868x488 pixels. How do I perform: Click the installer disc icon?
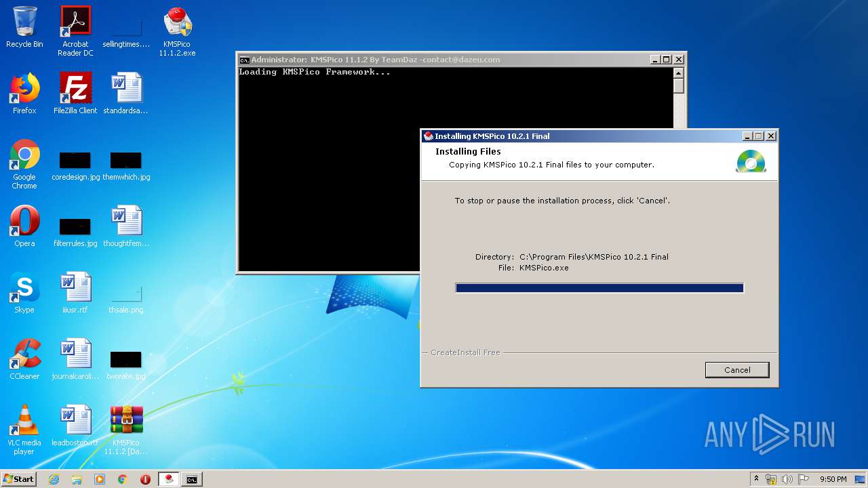pyautogui.click(x=751, y=161)
